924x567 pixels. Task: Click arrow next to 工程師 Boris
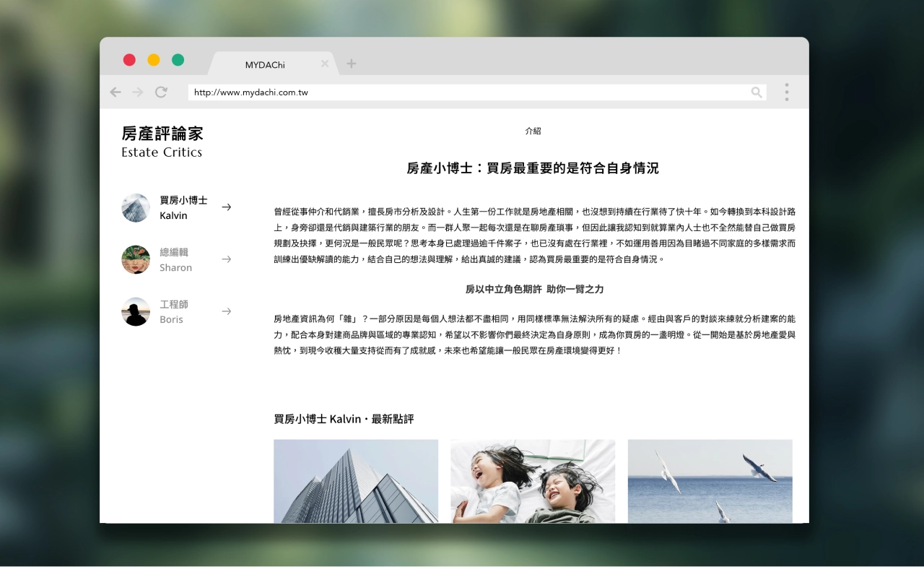[x=227, y=311]
